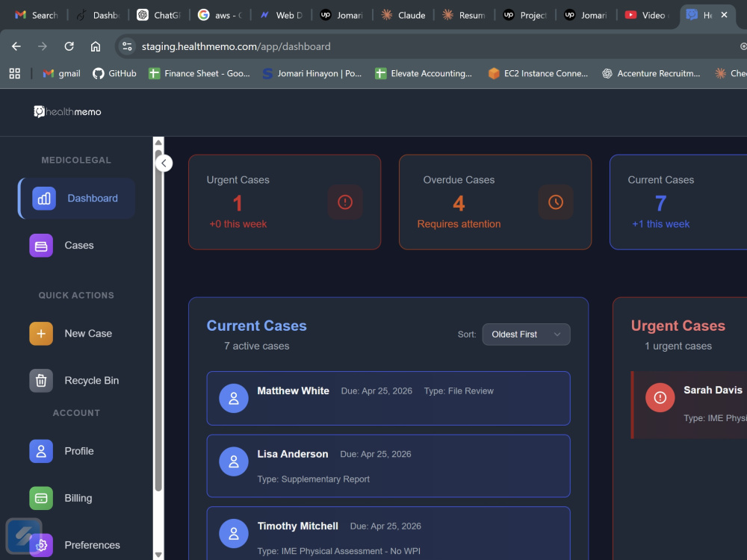Switch to the aws Google tab
Screen dimensions: 747x560
pos(220,15)
